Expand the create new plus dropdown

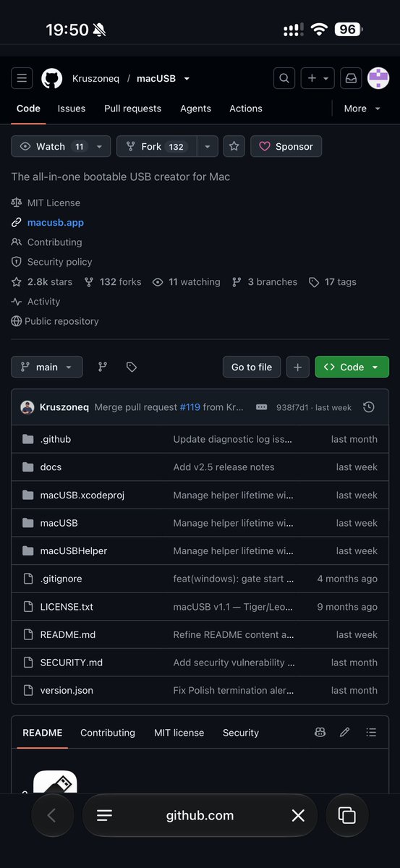pos(318,78)
